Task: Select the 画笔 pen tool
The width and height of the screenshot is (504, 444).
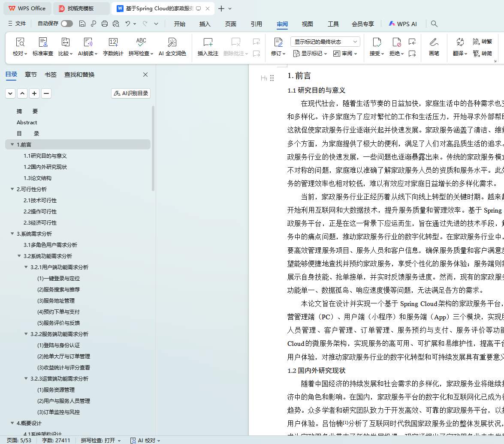Action: pos(434,42)
